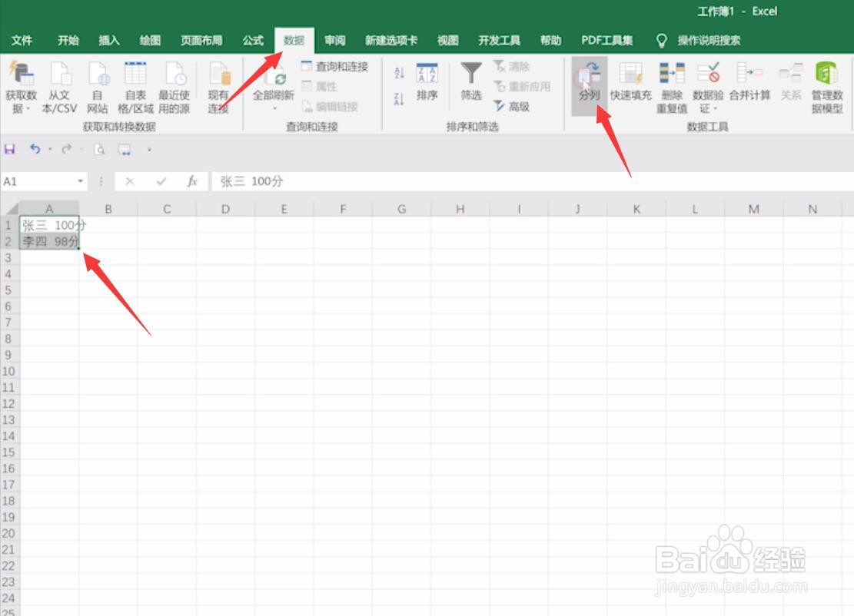Click 管理数据模型 (Manage Data Model) icon
Image resolution: width=854 pixels, height=616 pixels.
coord(827,87)
